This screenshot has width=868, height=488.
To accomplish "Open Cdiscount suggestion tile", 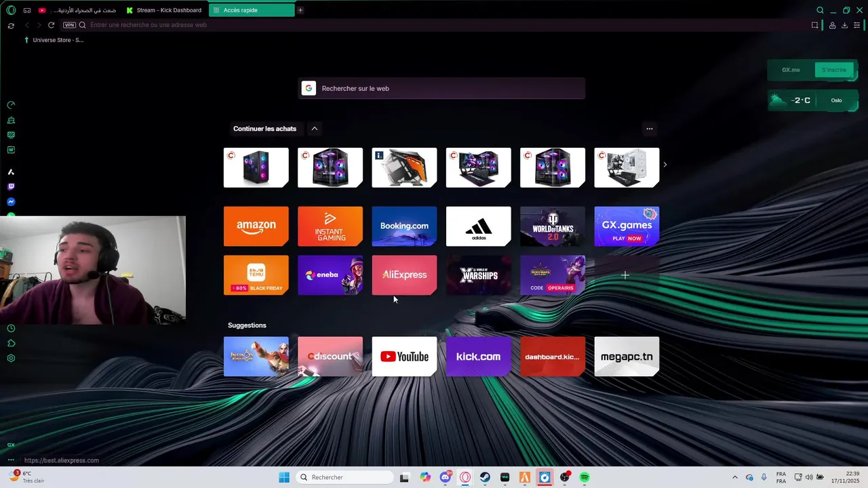I will [x=330, y=357].
